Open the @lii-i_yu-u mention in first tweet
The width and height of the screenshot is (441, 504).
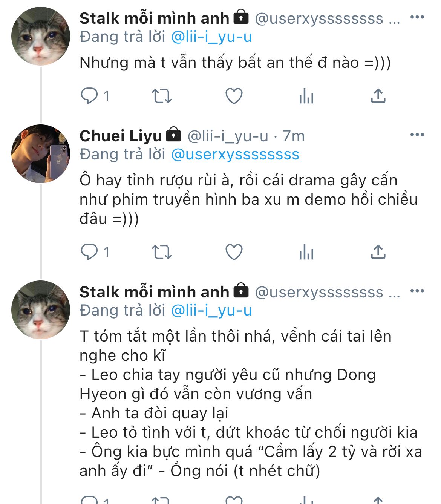[211, 37]
